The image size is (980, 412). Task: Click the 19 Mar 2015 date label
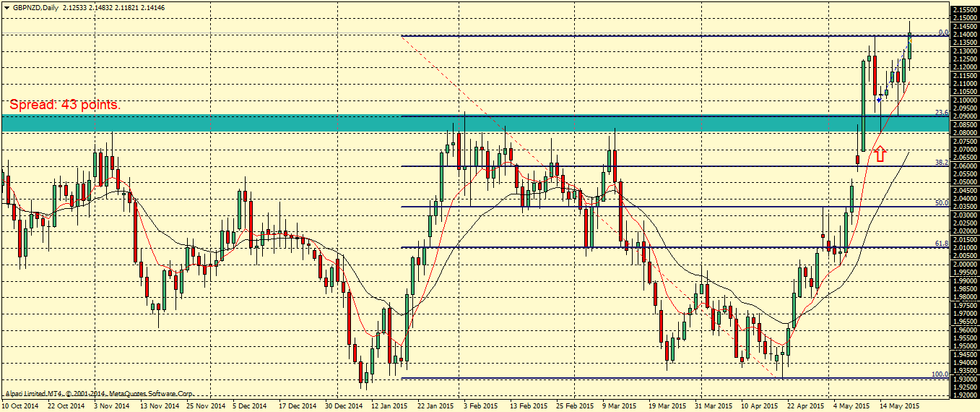point(668,406)
